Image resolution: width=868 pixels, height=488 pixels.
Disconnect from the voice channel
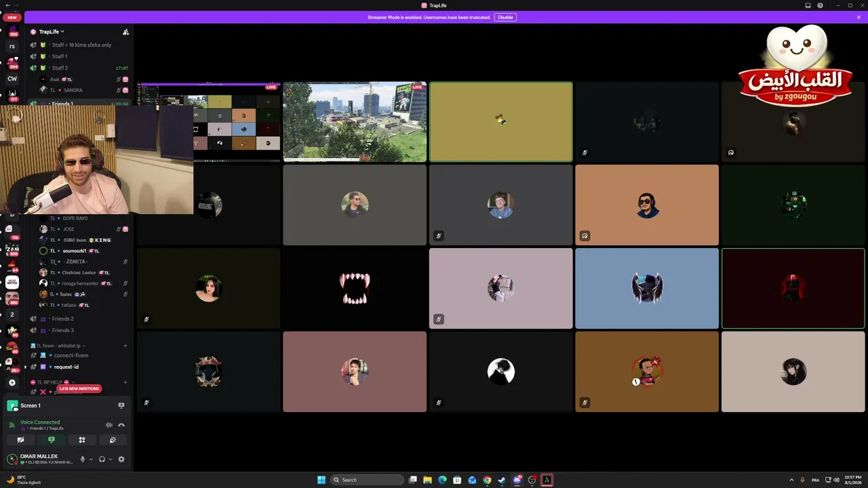pos(121,425)
